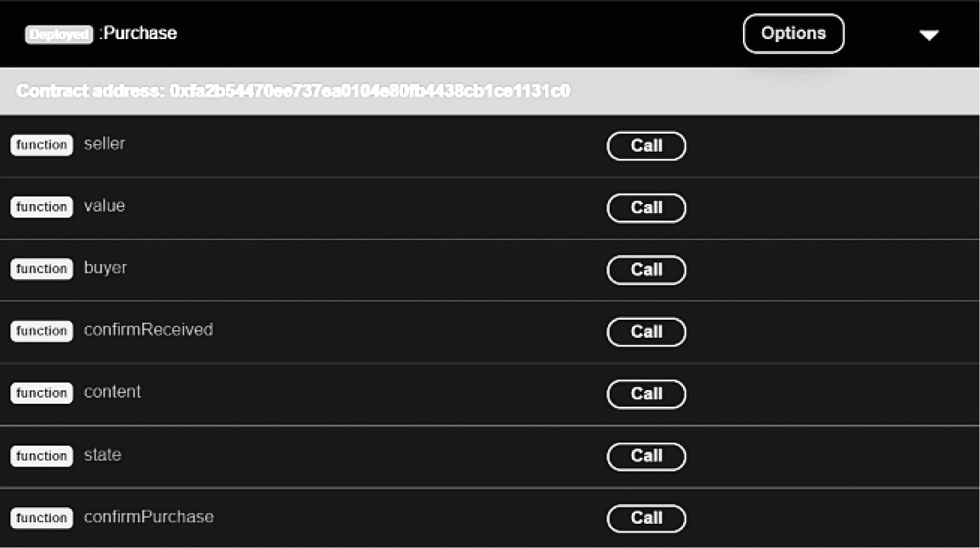Click the function badge beside state
The image size is (980, 548).
point(42,456)
